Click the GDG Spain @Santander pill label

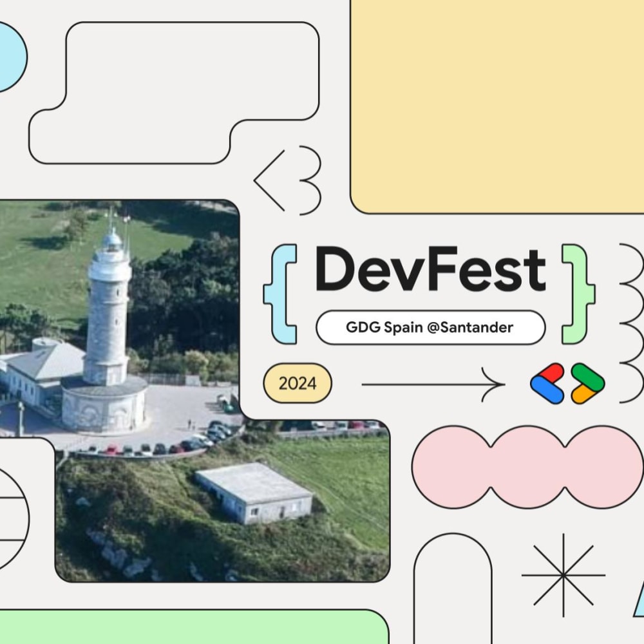[430, 327]
